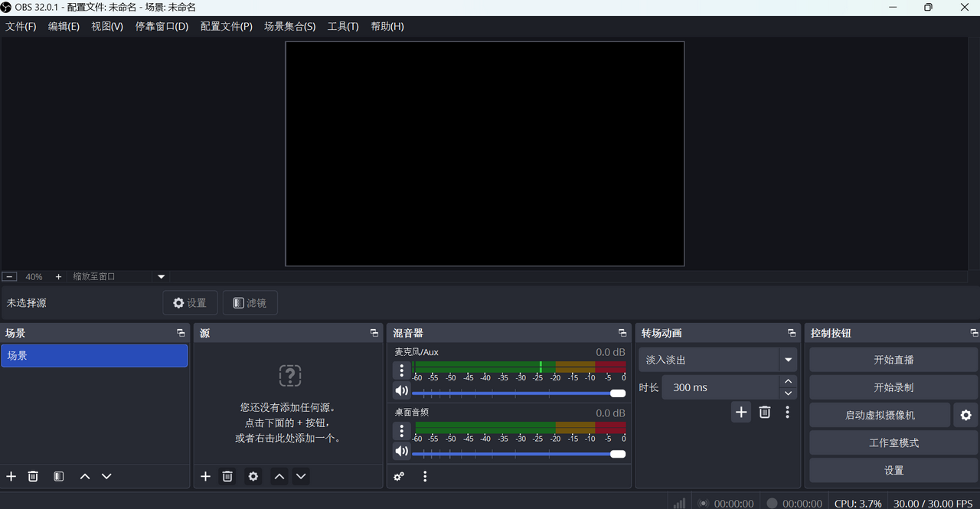The width and height of the screenshot is (980, 509).
Task: Open the 麦克风/Aux options menu dots
Action: point(401,370)
